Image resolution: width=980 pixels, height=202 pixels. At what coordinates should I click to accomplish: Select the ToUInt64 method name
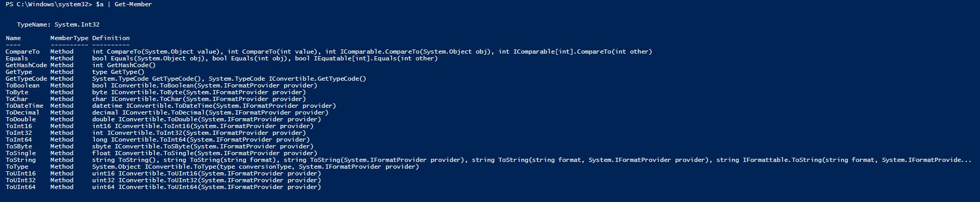[21, 187]
